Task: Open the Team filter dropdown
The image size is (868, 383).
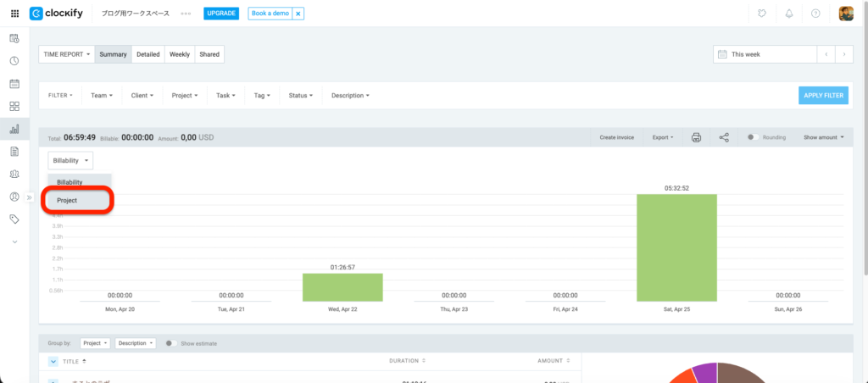Action: 102,96
